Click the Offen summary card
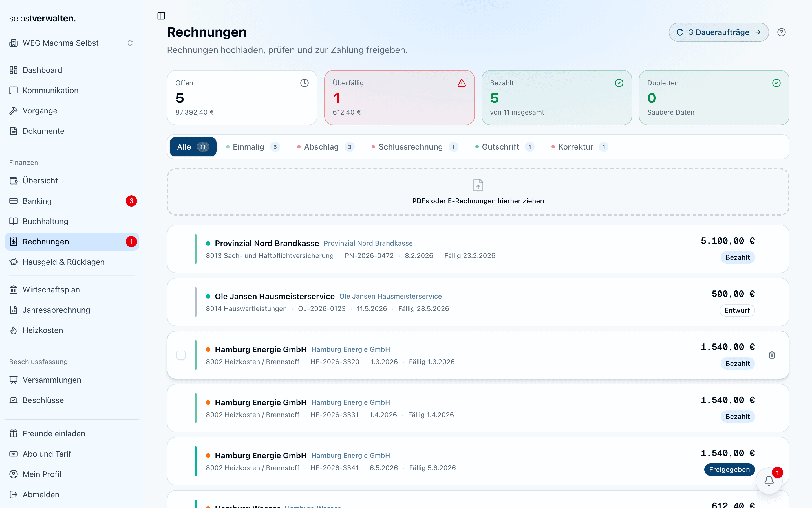The height and width of the screenshot is (508, 812). [x=242, y=98]
